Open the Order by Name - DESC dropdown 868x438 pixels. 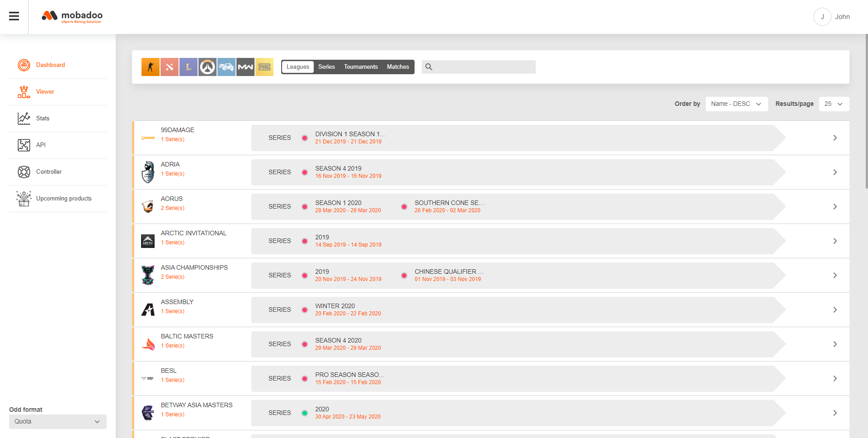[736, 104]
